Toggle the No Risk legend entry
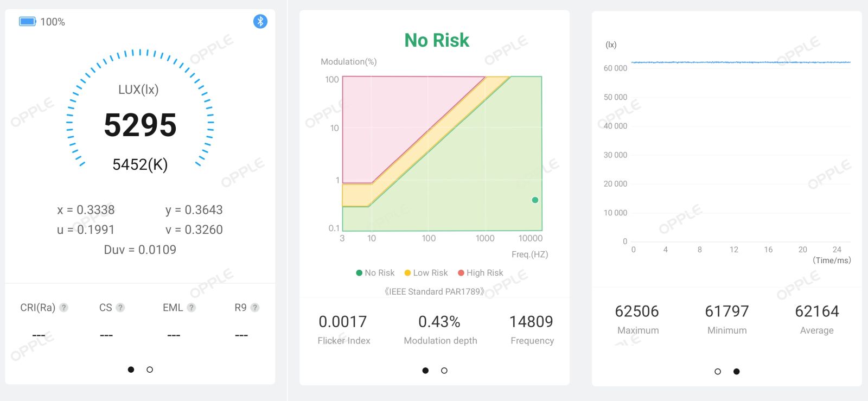Viewport: 868px width, 401px height. [375, 273]
